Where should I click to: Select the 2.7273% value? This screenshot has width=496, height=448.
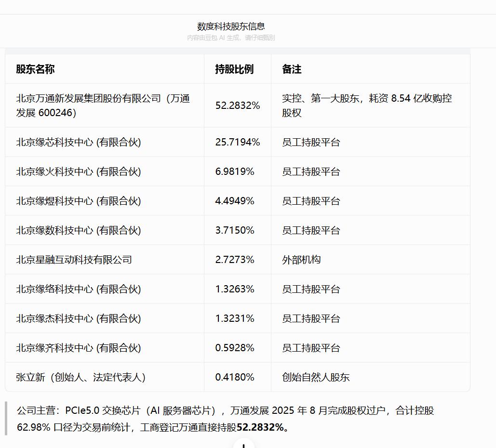(235, 260)
